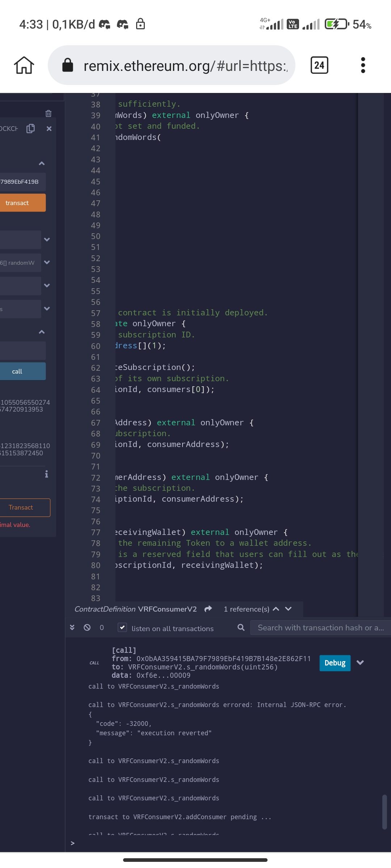Viewport: 391px width, 868px height.
Task: Click the '1 reference(s)' label
Action: (x=247, y=609)
